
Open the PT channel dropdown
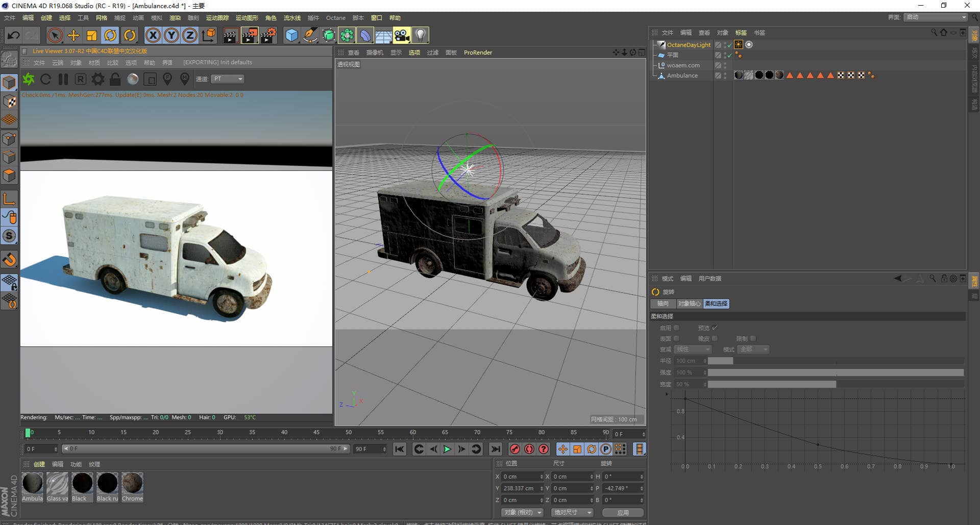pos(228,79)
